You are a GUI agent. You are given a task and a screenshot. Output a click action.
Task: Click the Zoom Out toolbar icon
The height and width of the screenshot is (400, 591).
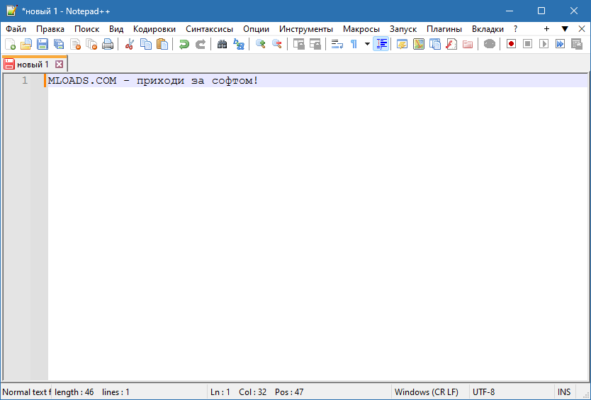277,44
